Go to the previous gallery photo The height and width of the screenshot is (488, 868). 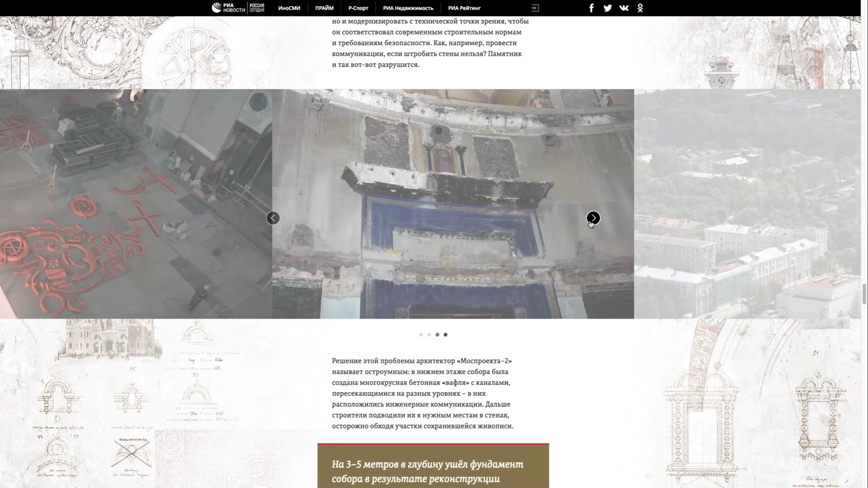coord(273,218)
